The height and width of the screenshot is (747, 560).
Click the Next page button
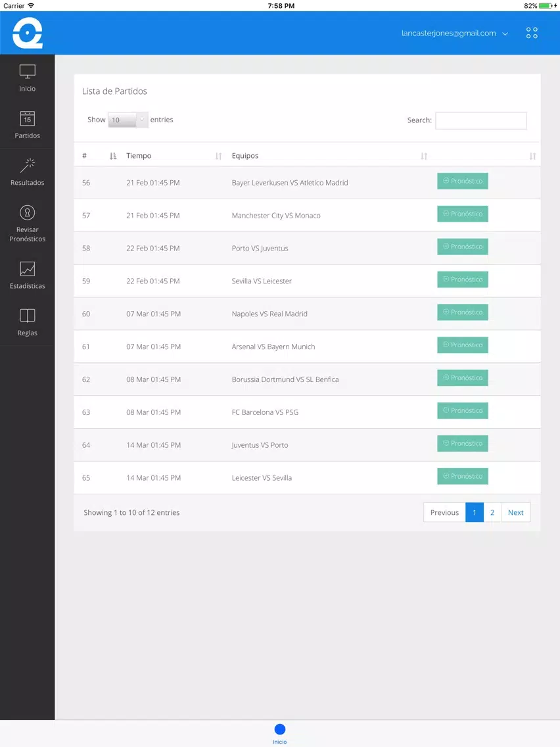pos(516,513)
